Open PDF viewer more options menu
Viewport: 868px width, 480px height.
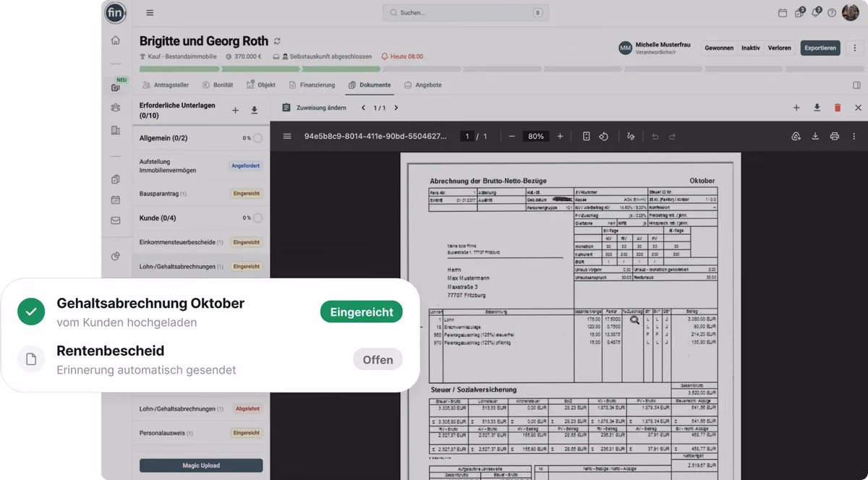pos(854,136)
